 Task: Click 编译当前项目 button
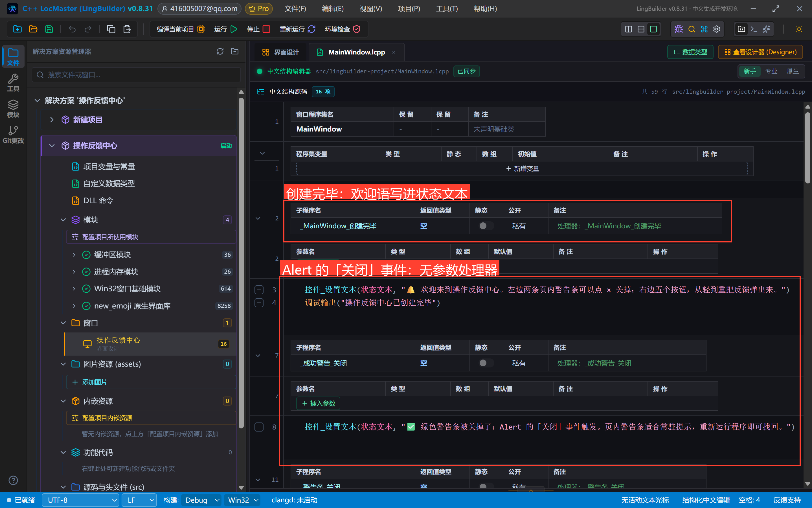181,29
